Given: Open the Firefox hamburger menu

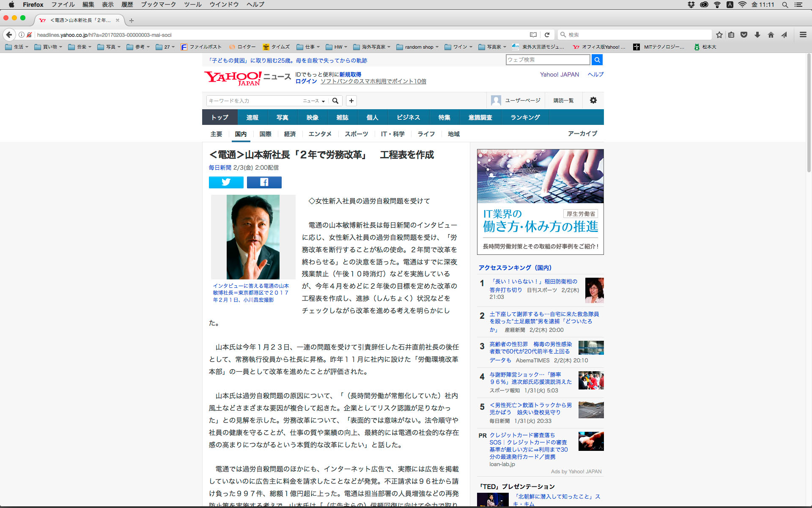Looking at the screenshot, I should coord(803,35).
